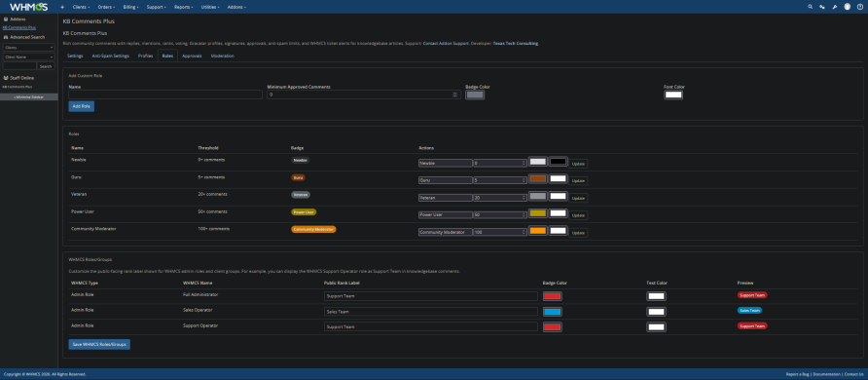Open the Clients menu
Screen dimensions: 868x380
(x=82, y=7)
